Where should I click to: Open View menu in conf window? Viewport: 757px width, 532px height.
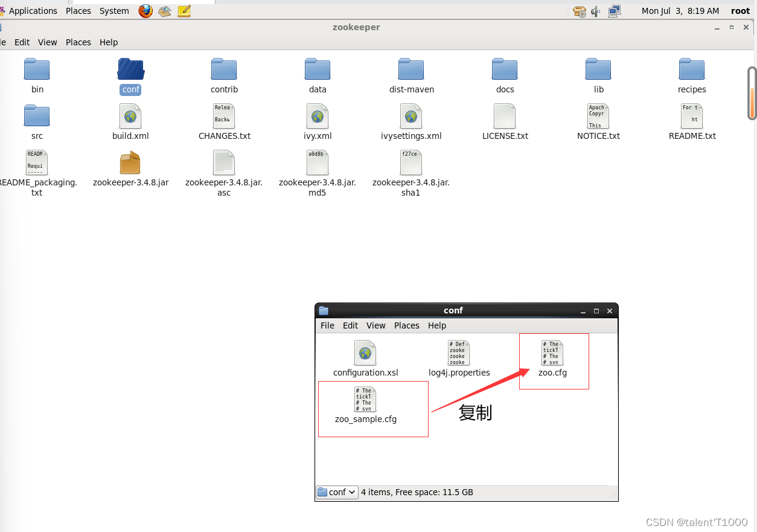tap(375, 325)
